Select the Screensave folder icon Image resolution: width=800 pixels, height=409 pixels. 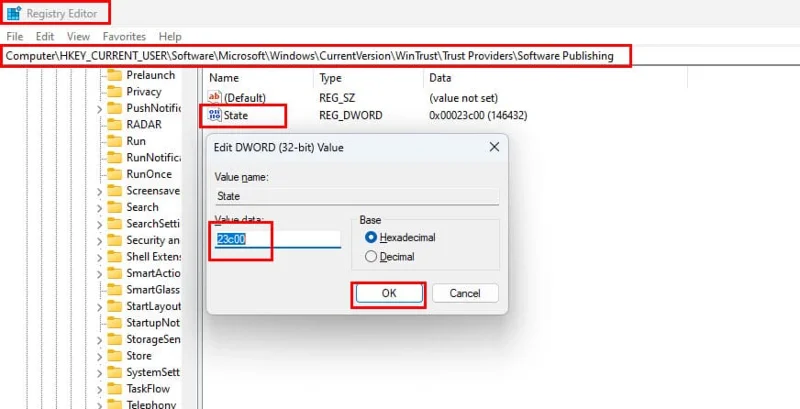[115, 191]
